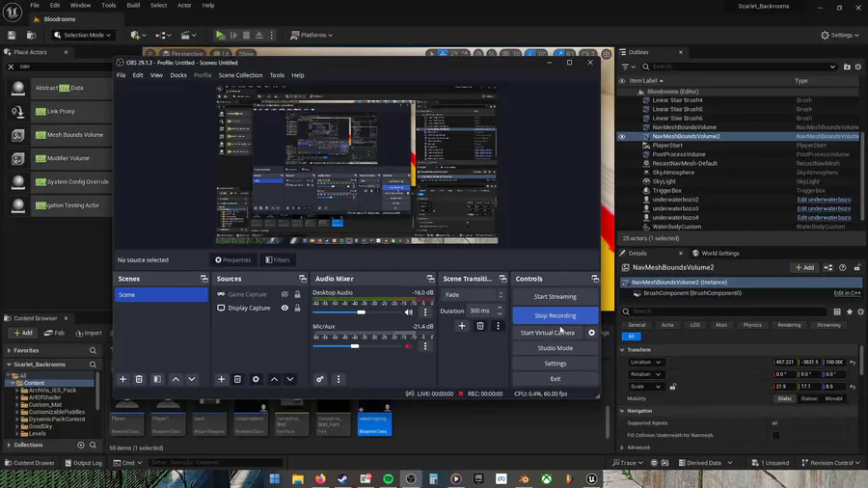868x488 pixels.
Task: Toggle the Scale lock in Transform
Action: point(672,386)
